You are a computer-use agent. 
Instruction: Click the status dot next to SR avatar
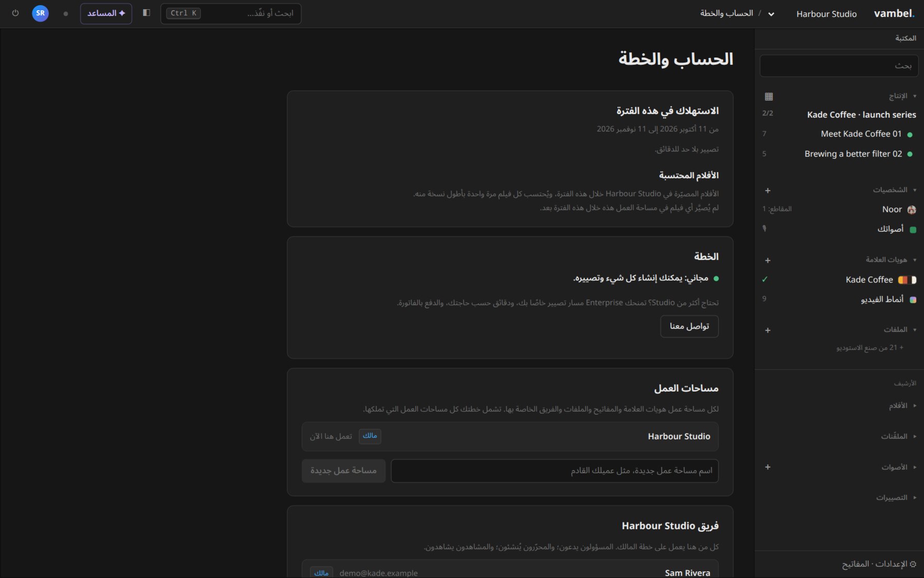pyautogui.click(x=66, y=14)
